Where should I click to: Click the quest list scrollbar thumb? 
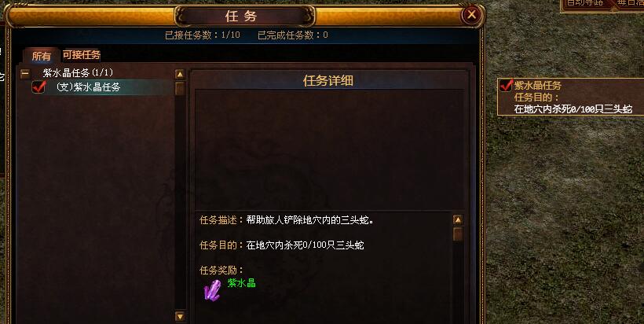tap(180, 89)
